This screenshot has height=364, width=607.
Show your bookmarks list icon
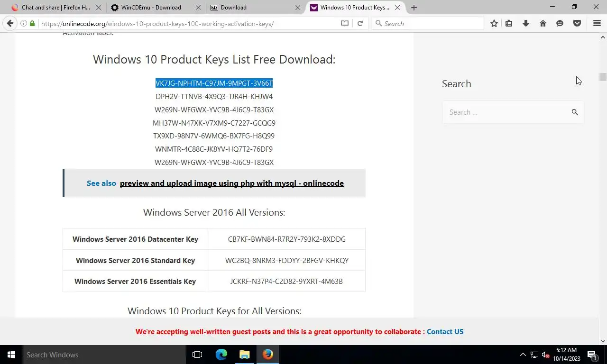pyautogui.click(x=509, y=23)
